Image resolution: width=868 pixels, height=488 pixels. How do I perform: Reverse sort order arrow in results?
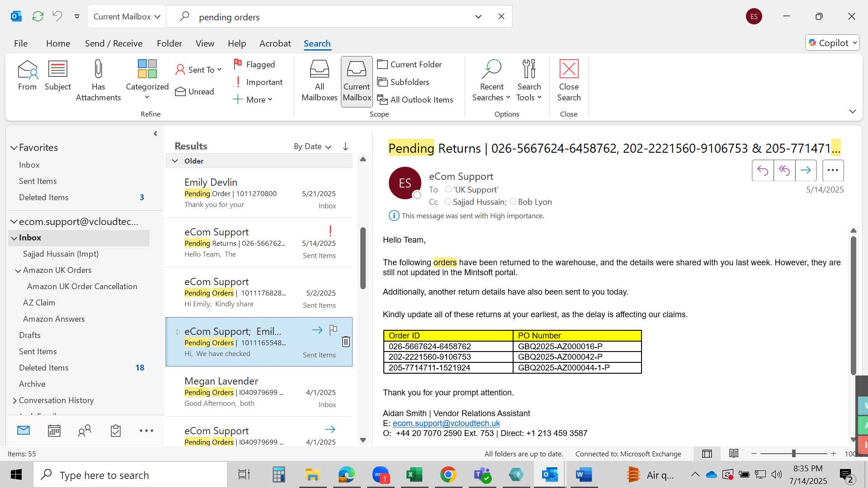(345, 146)
